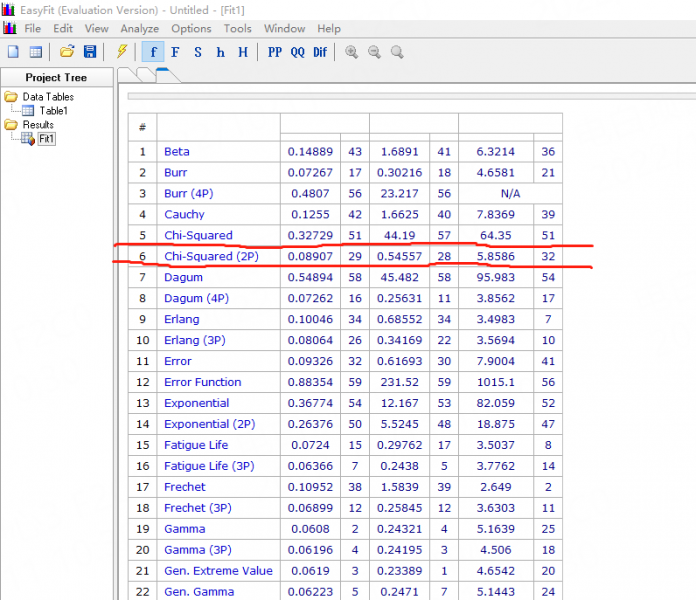This screenshot has height=600, width=696.
Task: Click the Chi-Squared (2P) distribution link
Action: click(209, 256)
